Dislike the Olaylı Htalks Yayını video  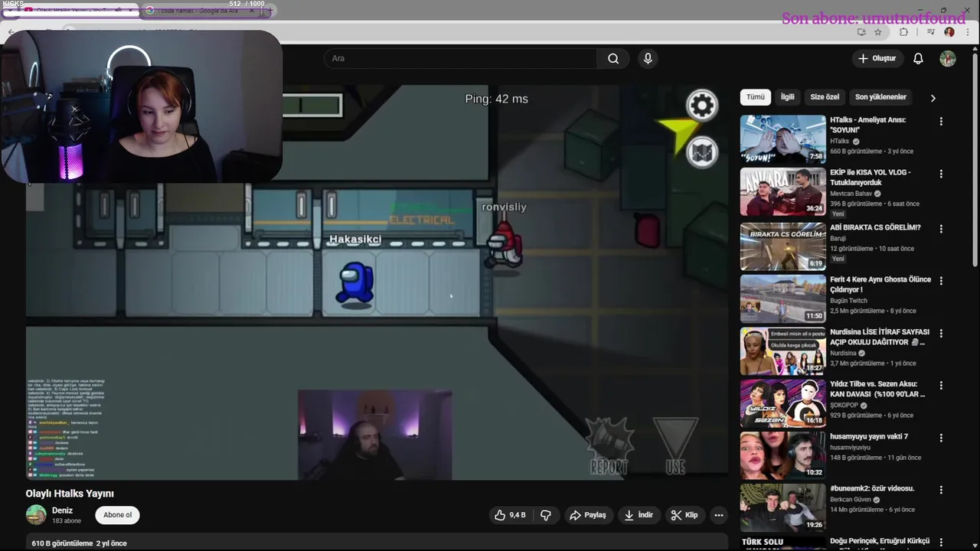546,515
